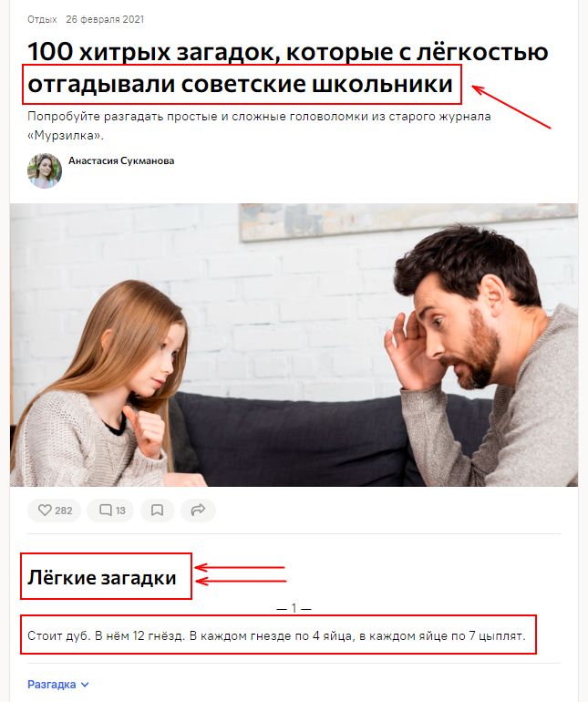588x702 pixels.
Task: Click the 13 comments counter
Action: (x=120, y=511)
